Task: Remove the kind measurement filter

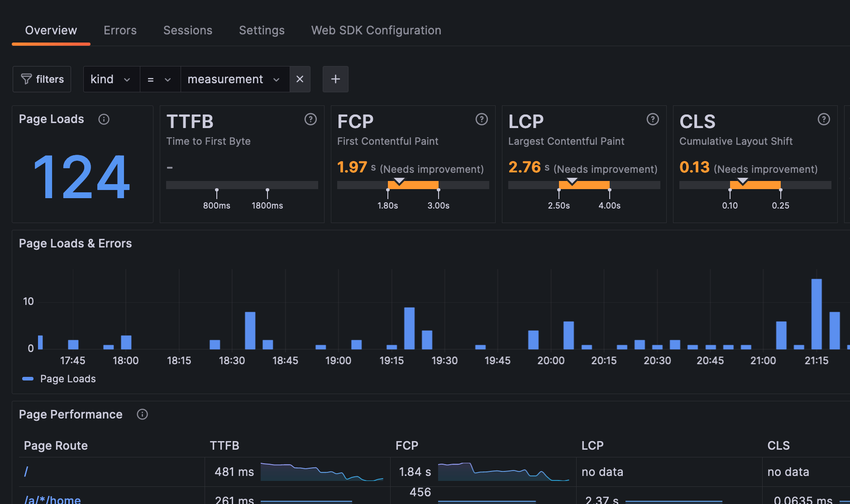Action: click(x=300, y=79)
